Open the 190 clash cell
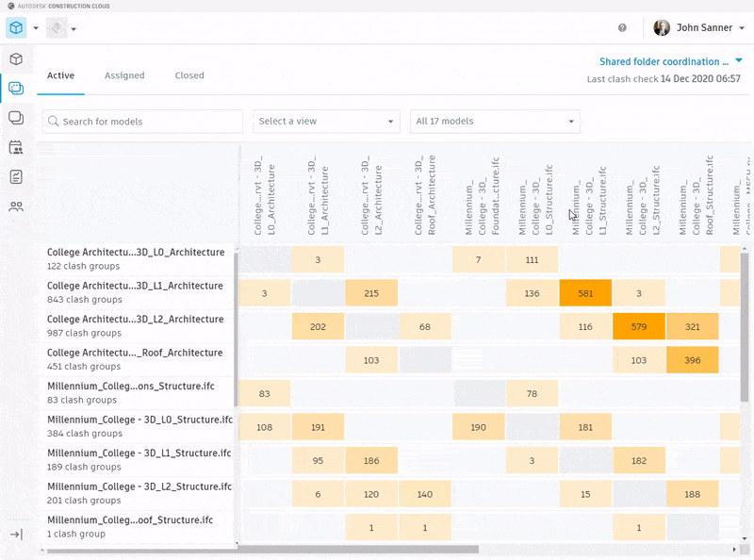The image size is (754, 560). tap(479, 427)
